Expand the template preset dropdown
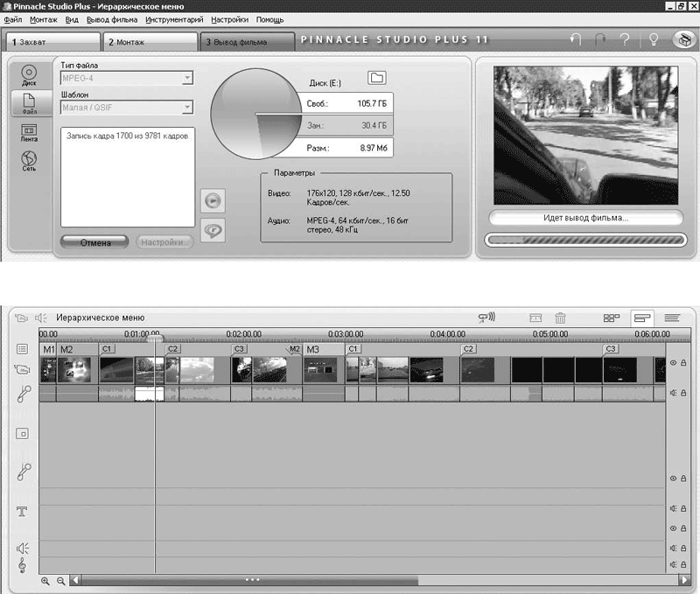Image resolution: width=700 pixels, height=594 pixels. (x=187, y=108)
